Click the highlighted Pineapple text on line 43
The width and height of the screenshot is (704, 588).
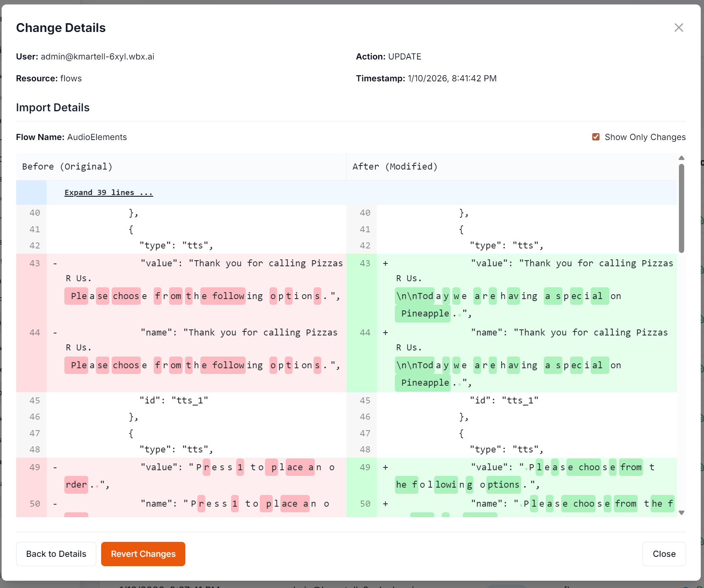(422, 313)
